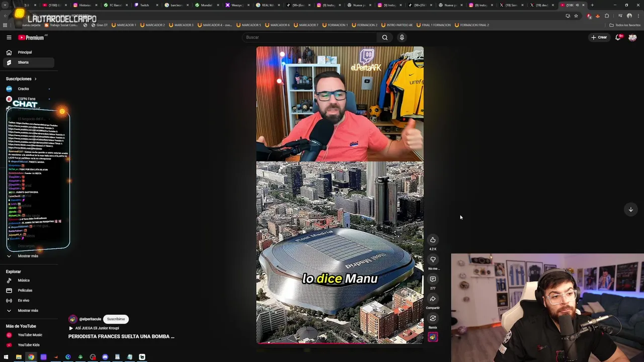The image size is (644, 362).
Task: Switch to the REAL MA browser tab
Action: tap(267, 5)
